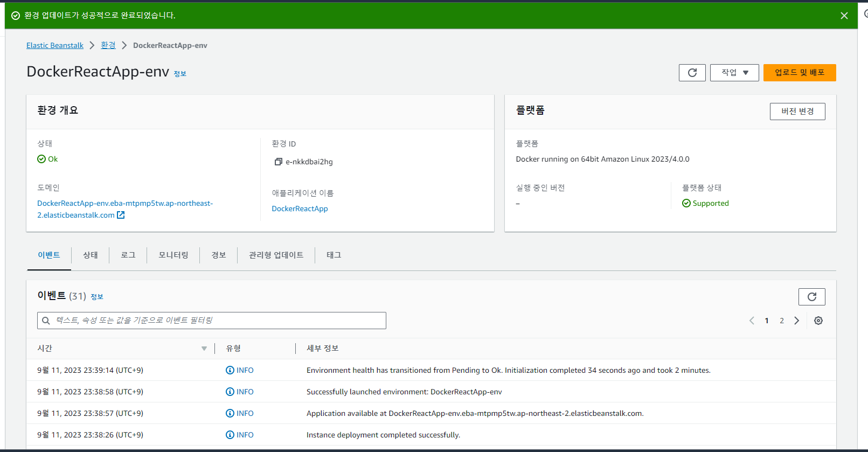Sort by 시간 column arrow
Screen dimensions: 868x452
(x=204, y=349)
